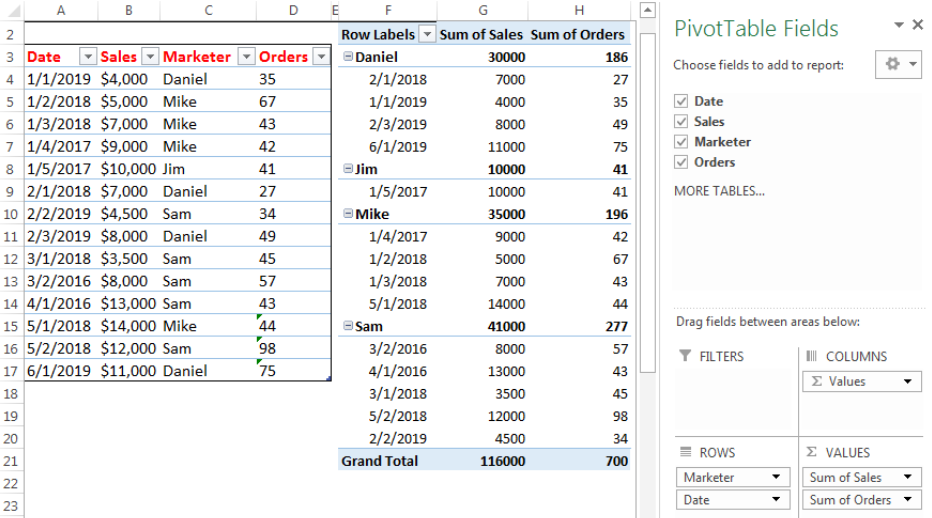This screenshot has width=932, height=518.
Task: Close the PivotTable Fields pane
Action: [x=918, y=24]
